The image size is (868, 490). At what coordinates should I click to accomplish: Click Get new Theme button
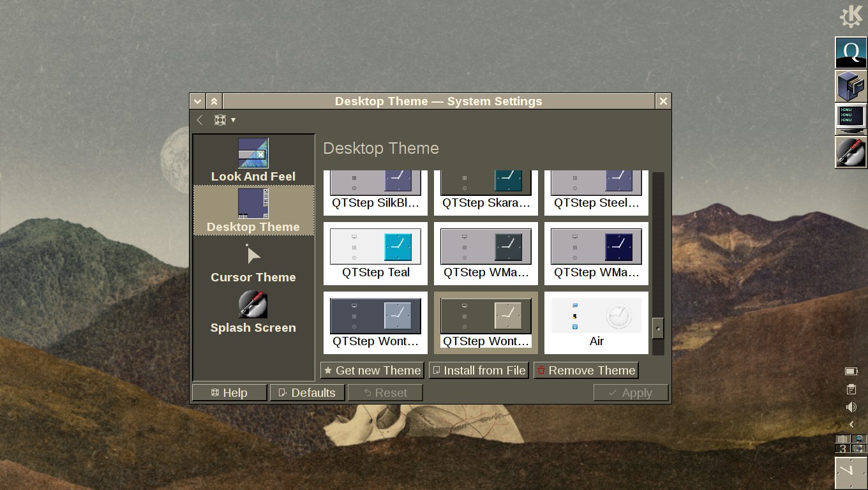pyautogui.click(x=372, y=371)
